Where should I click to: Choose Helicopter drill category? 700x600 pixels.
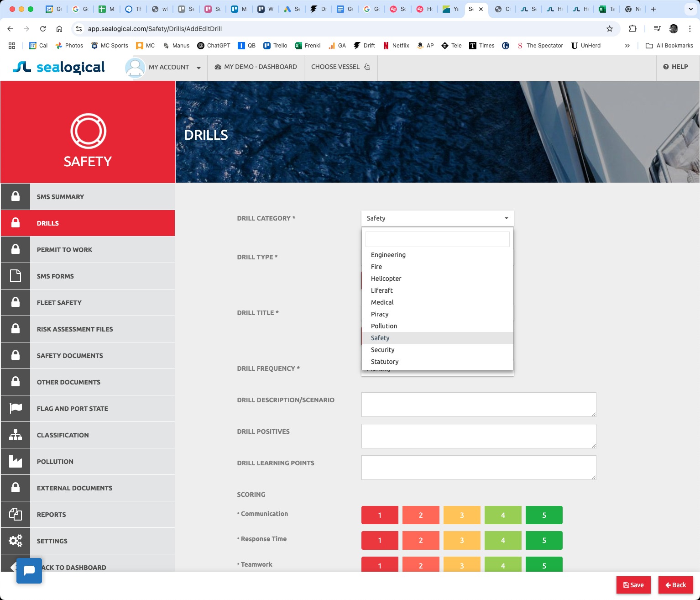[437, 279]
